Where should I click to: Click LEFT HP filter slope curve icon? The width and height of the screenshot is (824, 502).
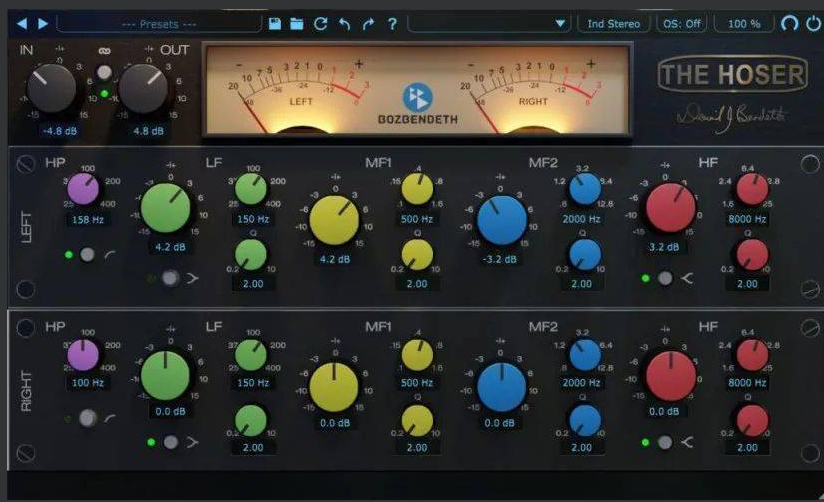110,255
